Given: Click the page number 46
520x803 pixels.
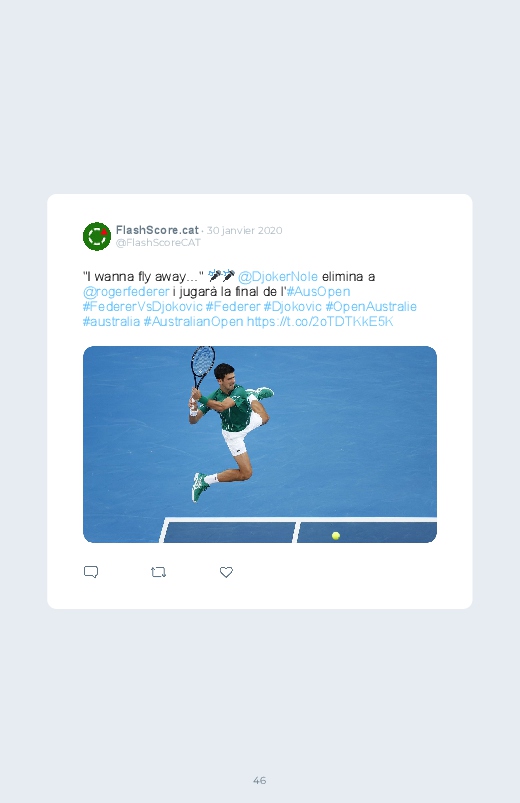Looking at the screenshot, I should [x=260, y=780].
